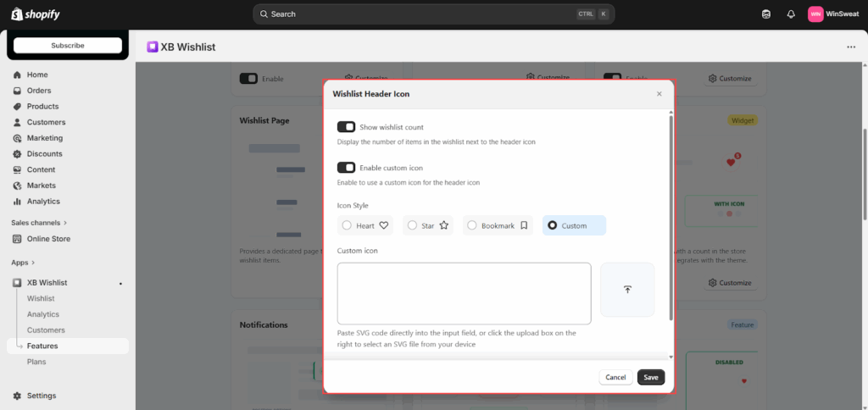
Task: Click the Cancel button
Action: 615,377
